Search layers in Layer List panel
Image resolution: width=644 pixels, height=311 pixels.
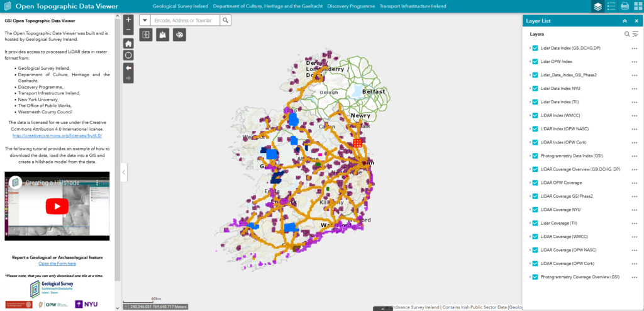pos(627,34)
